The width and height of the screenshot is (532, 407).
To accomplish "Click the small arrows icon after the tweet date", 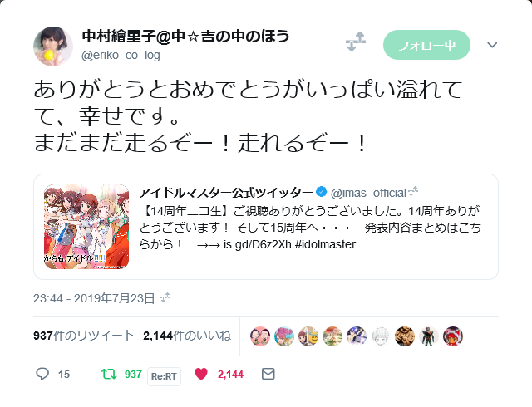I will [x=165, y=297].
